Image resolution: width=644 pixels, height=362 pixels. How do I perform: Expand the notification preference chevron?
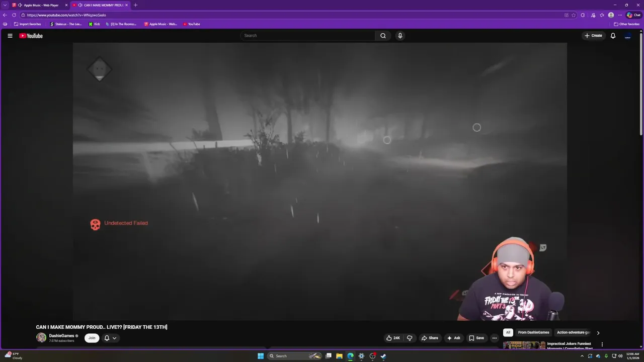[114, 338]
